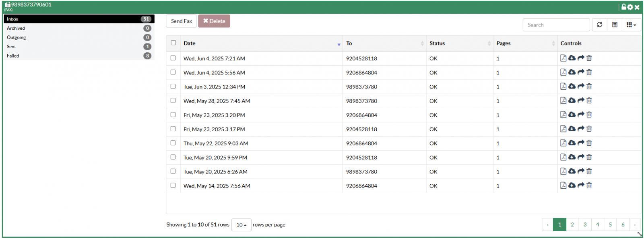The width and height of the screenshot is (644, 239).
Task: Open the fax widget settings gear
Action: click(630, 7)
